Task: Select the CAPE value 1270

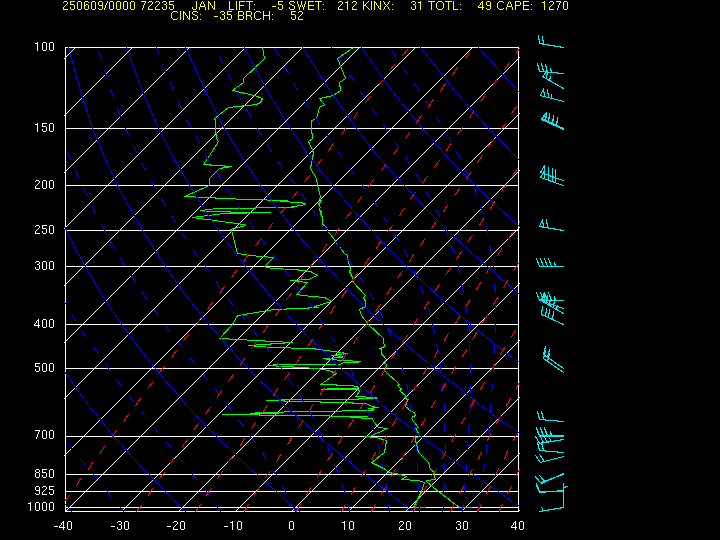Action: click(555, 6)
